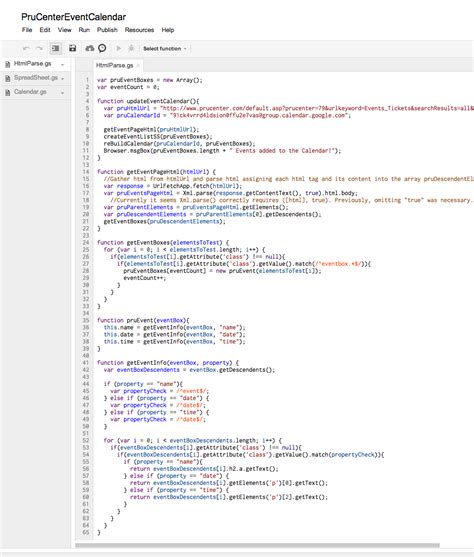Viewport: 474px width, 557px height.
Task: Open the File menu
Action: (x=27, y=30)
